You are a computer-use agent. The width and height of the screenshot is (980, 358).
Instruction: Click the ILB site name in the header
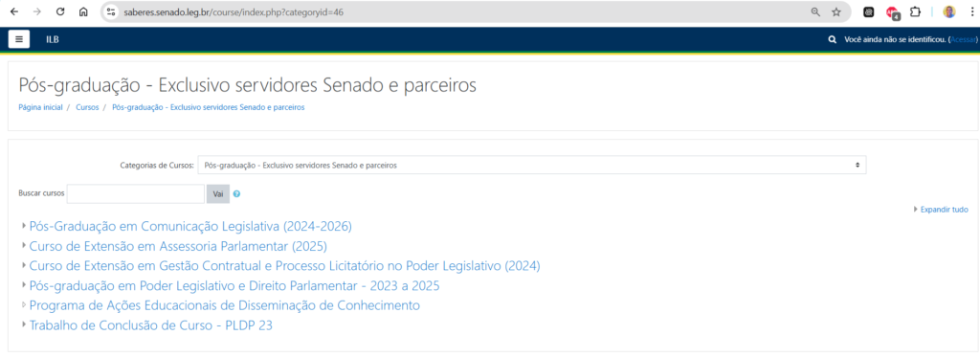53,39
